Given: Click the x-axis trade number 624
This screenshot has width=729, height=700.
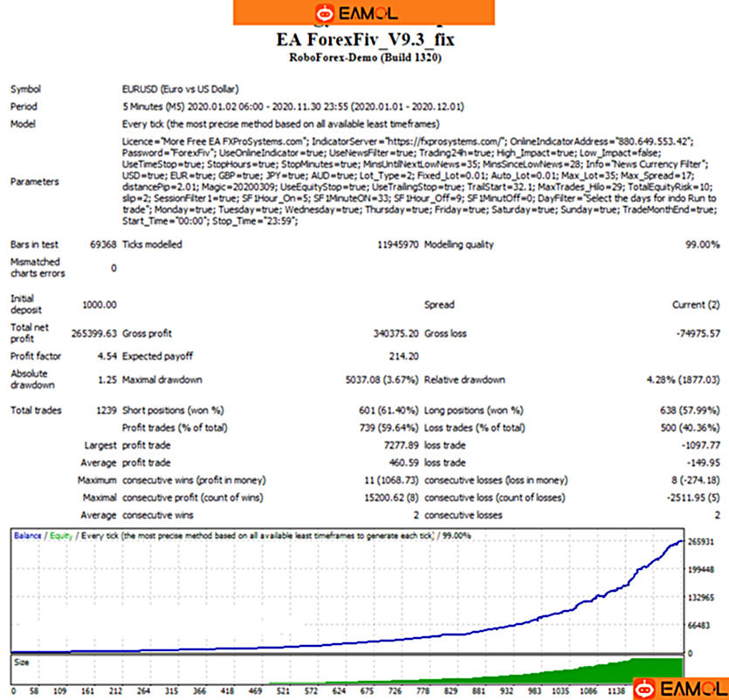Looking at the screenshot, I should 339,691.
